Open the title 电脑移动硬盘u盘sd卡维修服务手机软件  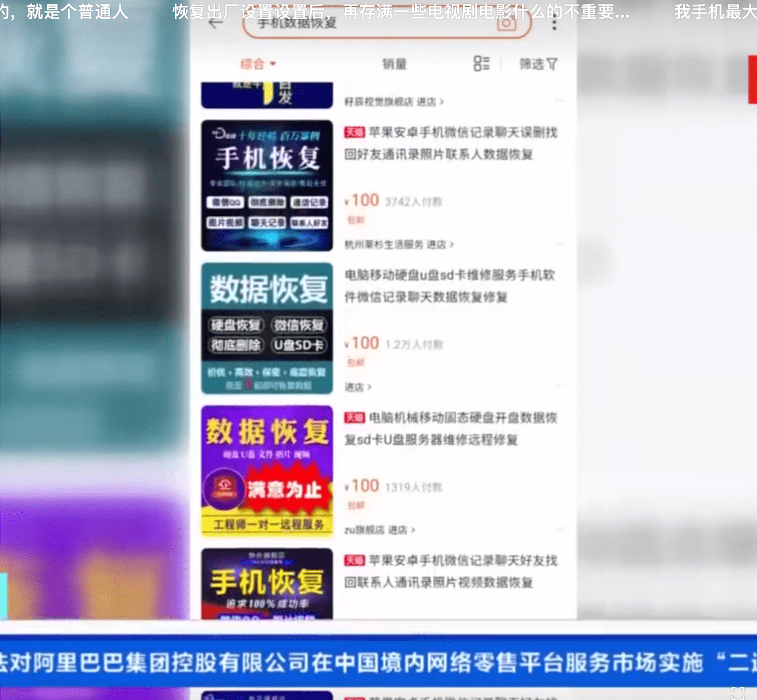(x=450, y=286)
